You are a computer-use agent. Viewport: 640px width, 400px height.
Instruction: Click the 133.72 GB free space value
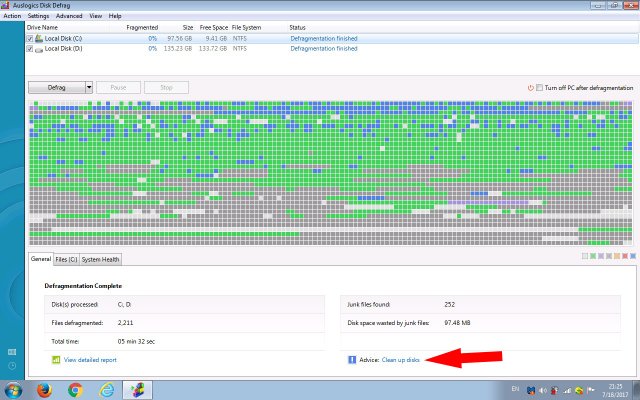[213, 49]
